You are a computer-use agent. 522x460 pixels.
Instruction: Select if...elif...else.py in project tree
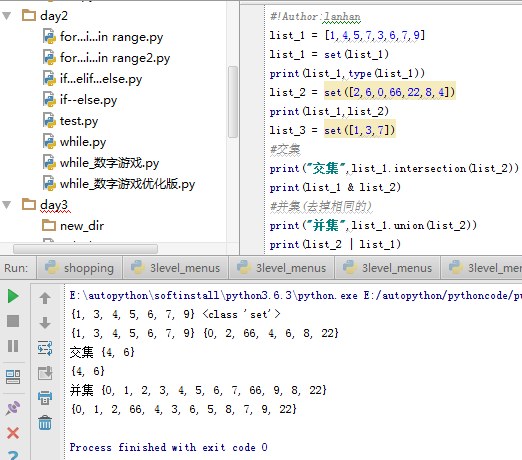point(101,79)
